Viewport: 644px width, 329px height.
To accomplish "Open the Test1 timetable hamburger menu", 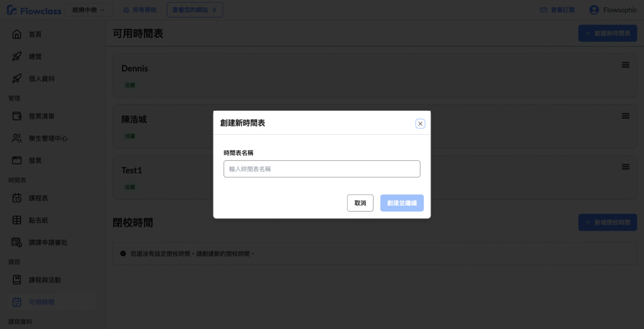I will [x=625, y=167].
